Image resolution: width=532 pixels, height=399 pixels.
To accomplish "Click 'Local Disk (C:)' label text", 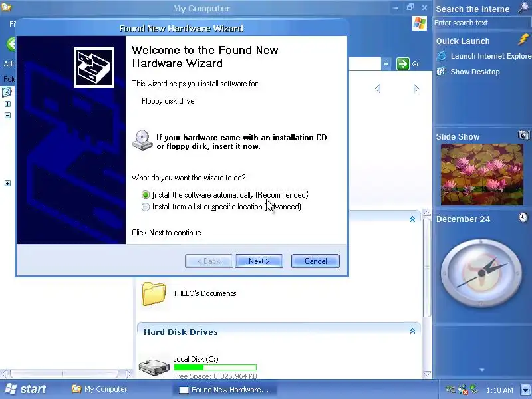I will (x=196, y=359).
